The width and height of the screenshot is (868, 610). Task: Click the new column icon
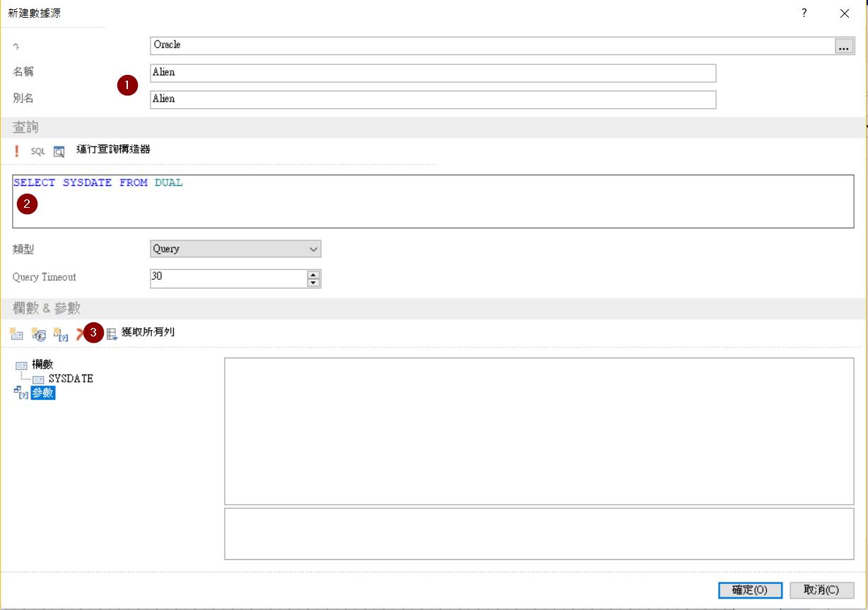(x=16, y=334)
